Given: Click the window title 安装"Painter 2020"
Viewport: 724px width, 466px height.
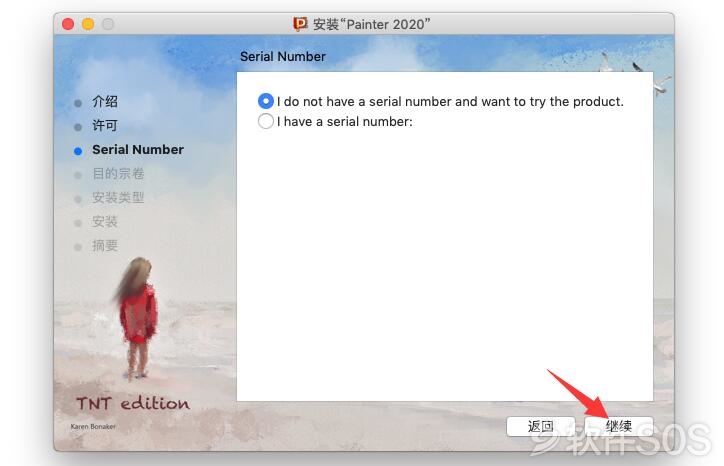Looking at the screenshot, I should point(372,24).
